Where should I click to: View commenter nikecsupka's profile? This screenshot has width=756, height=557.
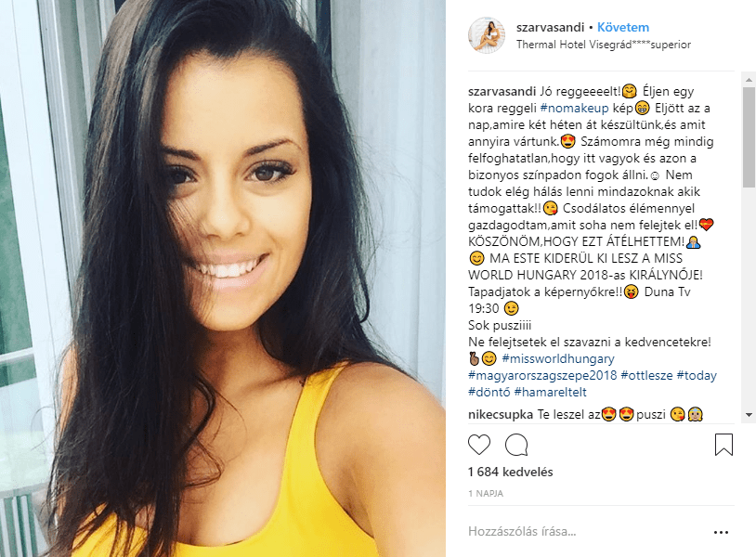501,414
